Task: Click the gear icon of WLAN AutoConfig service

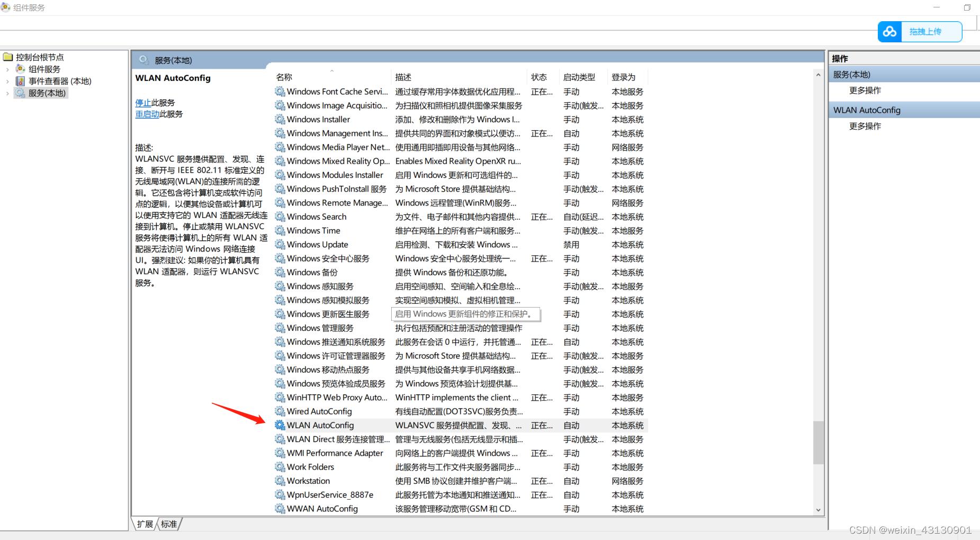Action: point(280,425)
